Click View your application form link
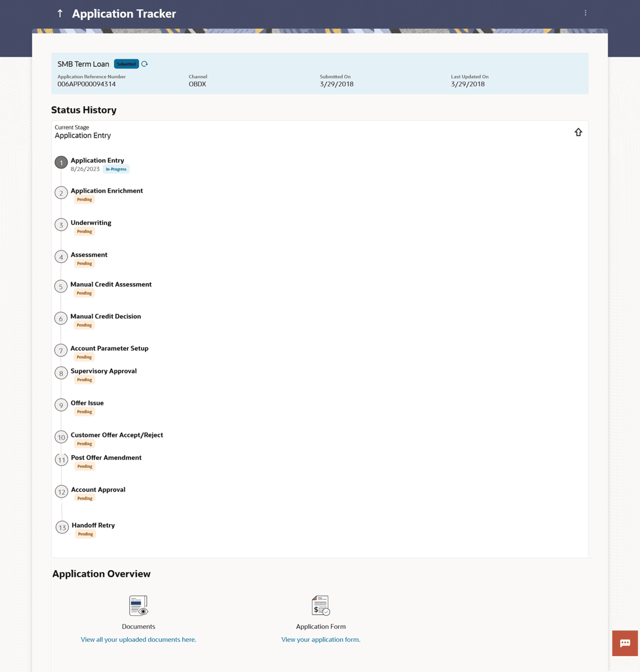This screenshot has height=672, width=640. [321, 640]
